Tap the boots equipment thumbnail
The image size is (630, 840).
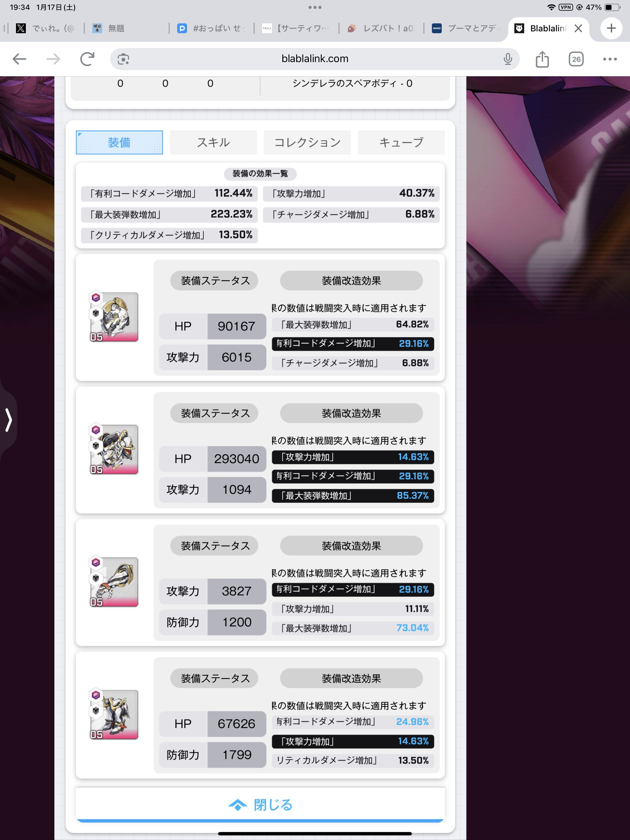click(x=114, y=714)
